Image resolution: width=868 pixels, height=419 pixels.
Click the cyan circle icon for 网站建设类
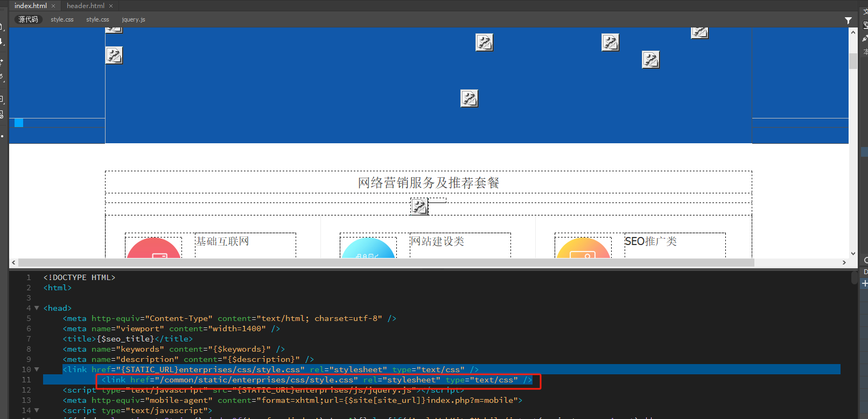368,248
